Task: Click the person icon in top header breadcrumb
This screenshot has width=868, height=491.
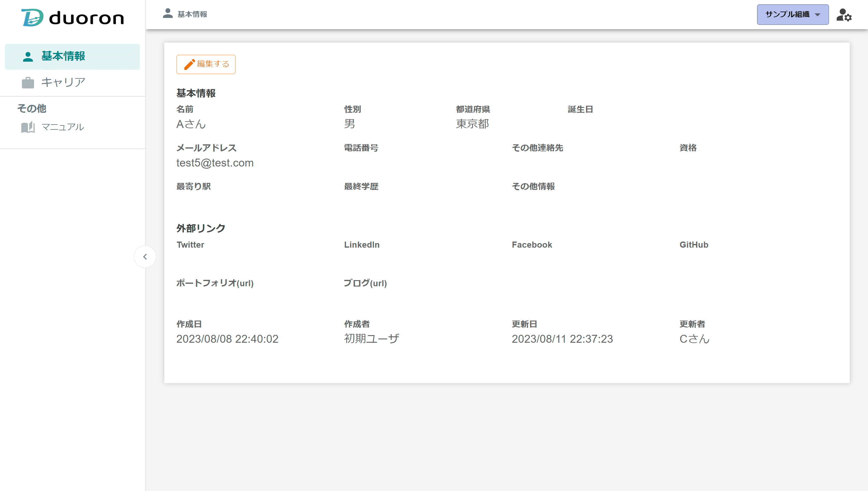Action: point(168,13)
